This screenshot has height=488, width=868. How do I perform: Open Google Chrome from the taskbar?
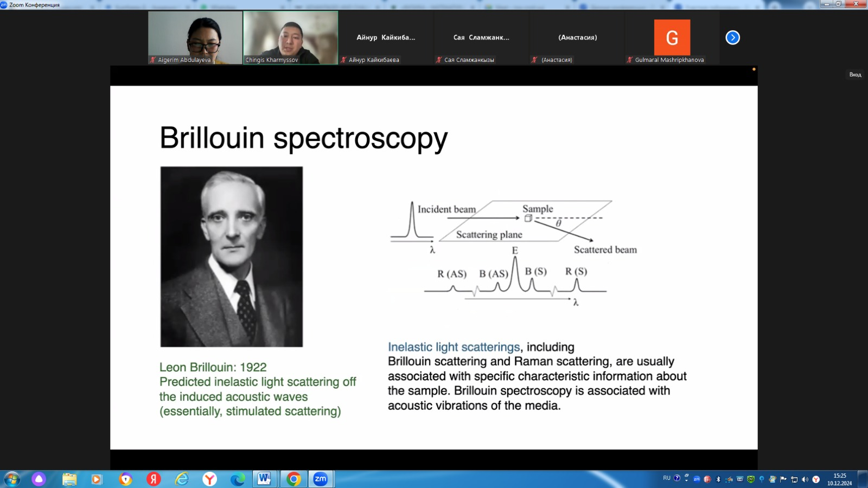(x=293, y=479)
